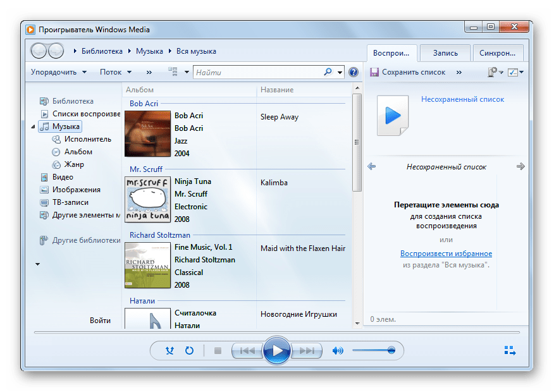Open the Музыка breadcrumb arrow
This screenshot has width=554, height=392.
(130, 51)
